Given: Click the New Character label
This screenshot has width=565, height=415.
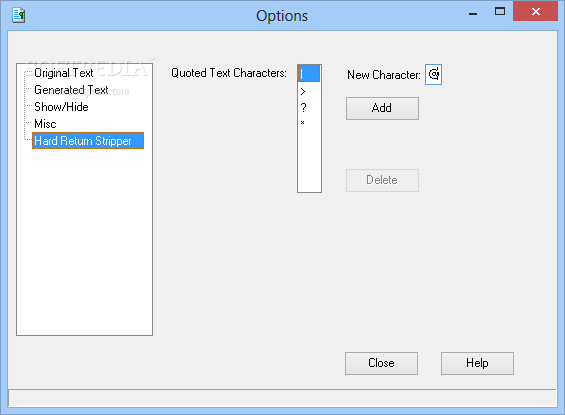Looking at the screenshot, I should click(x=384, y=75).
